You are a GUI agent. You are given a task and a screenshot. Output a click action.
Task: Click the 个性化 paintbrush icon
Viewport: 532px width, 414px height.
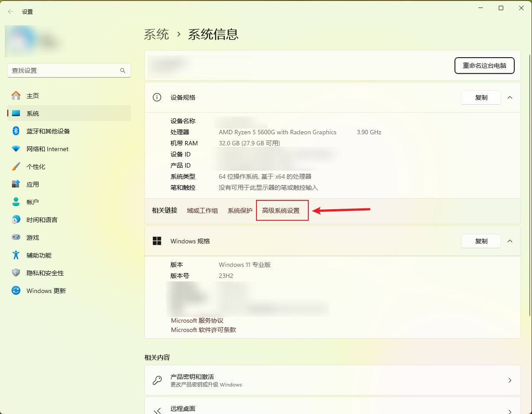click(x=16, y=167)
